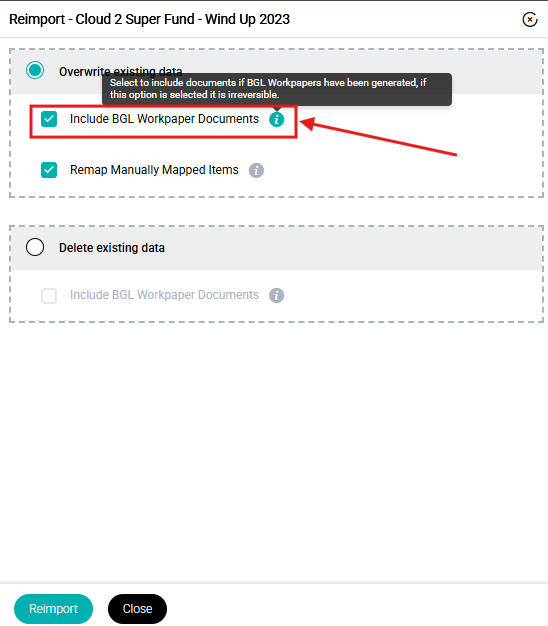This screenshot has height=626, width=548.
Task: Tick the greyed Include BGL Workpaper Documents checkbox
Action: click(49, 296)
